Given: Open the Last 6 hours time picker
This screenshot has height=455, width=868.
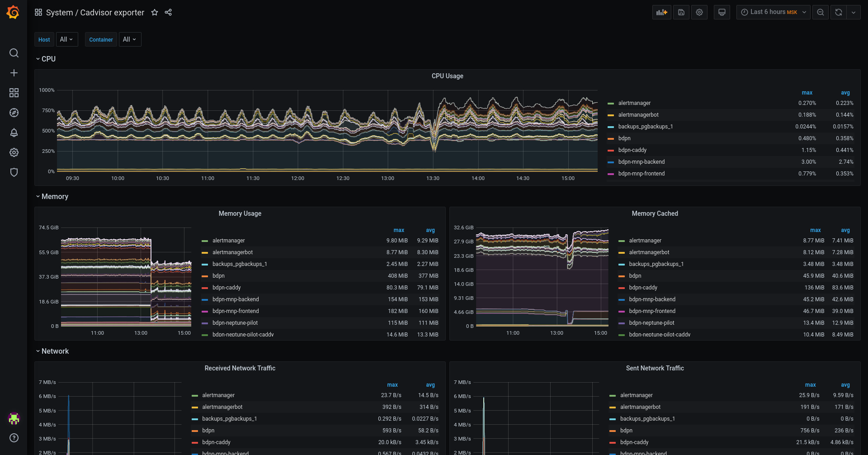Looking at the screenshot, I should [x=773, y=12].
